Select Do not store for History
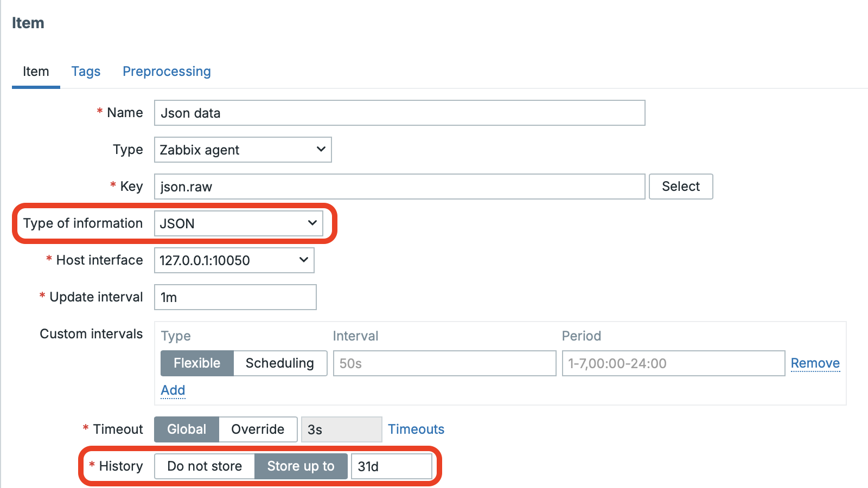 [205, 466]
